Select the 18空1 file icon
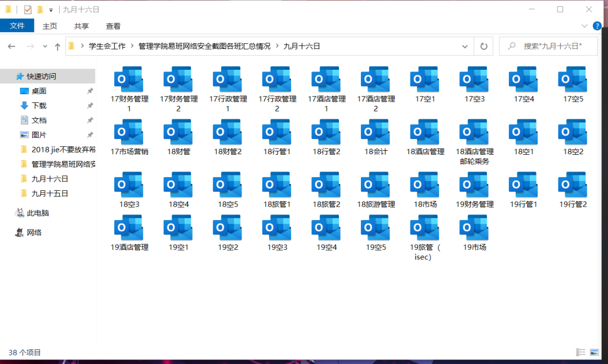This screenshot has height=364, width=608. tap(524, 132)
